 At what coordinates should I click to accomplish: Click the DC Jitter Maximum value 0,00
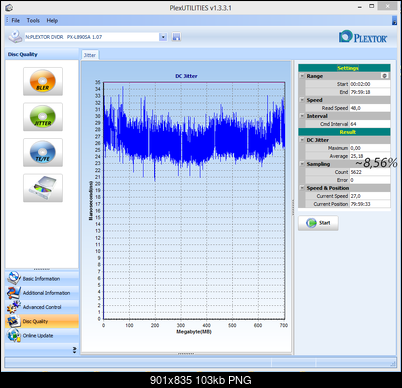[x=370, y=148]
